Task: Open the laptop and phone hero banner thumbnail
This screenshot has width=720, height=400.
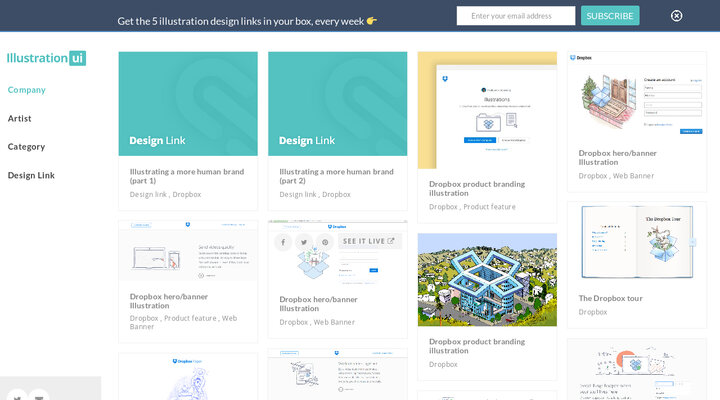Action: 188,251
